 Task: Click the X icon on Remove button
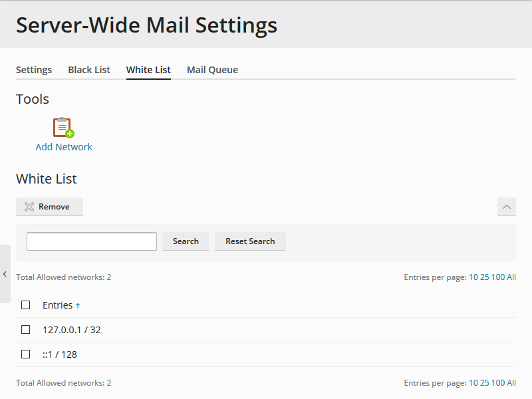point(29,207)
